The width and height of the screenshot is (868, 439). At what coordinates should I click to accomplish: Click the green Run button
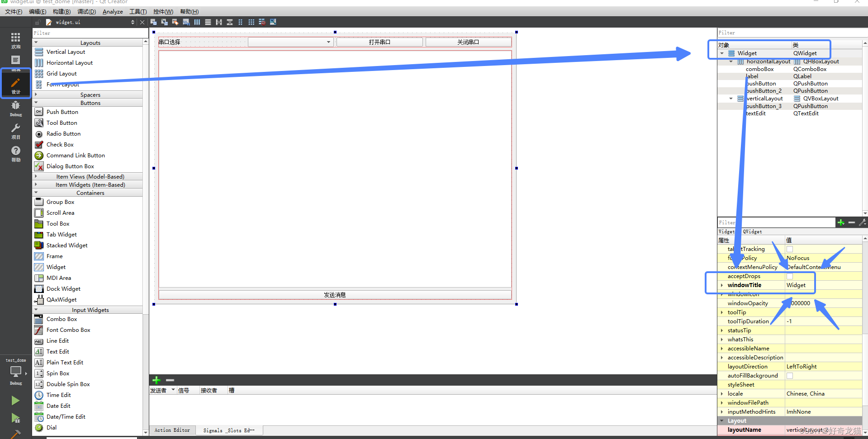[x=15, y=401]
